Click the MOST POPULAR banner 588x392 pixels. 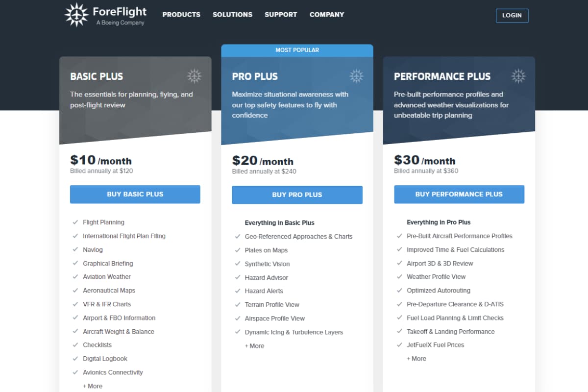coord(297,49)
